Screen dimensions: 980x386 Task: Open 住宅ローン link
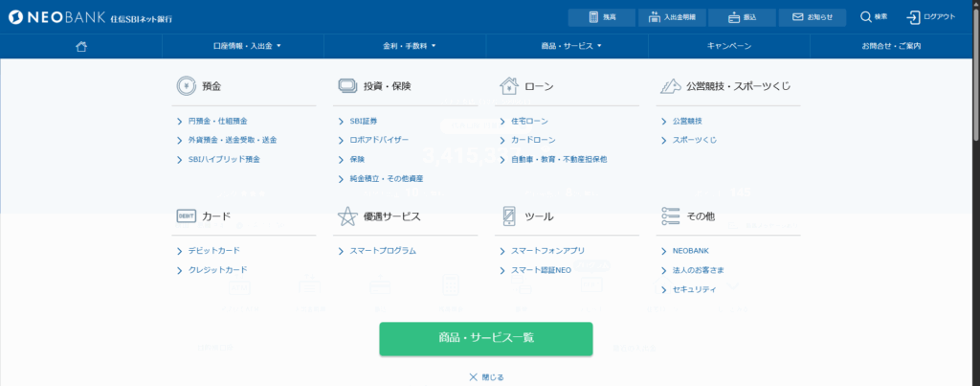529,122
